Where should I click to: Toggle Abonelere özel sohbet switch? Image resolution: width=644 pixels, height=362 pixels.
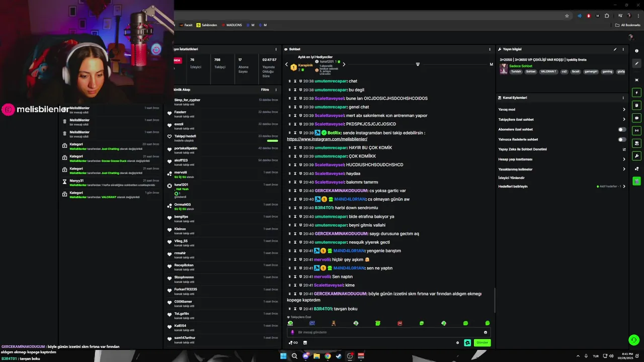pos(622,129)
